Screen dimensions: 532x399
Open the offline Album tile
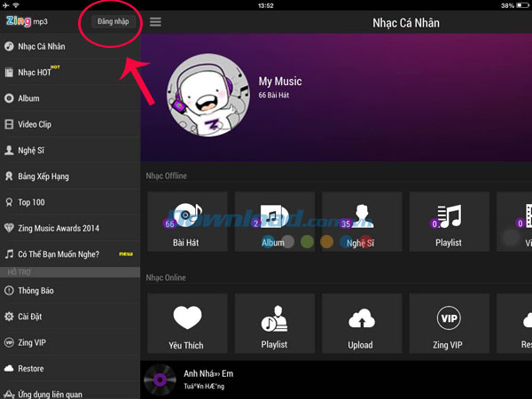[275, 222]
